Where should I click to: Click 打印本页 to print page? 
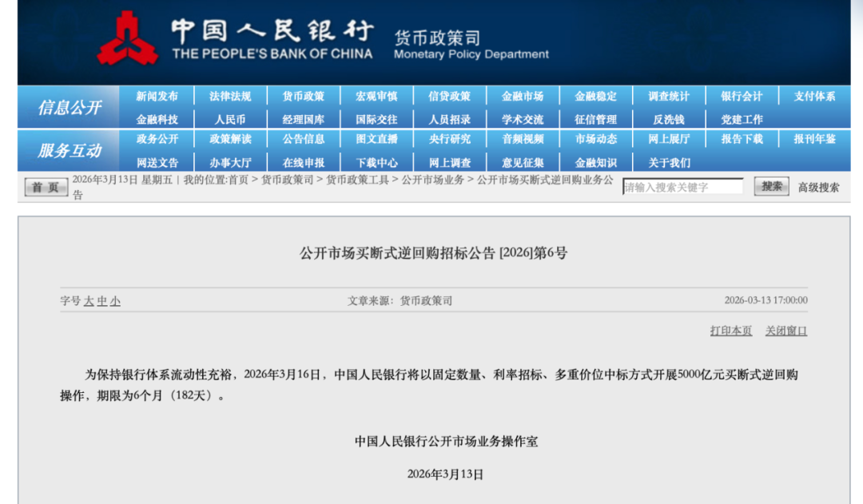pos(731,331)
